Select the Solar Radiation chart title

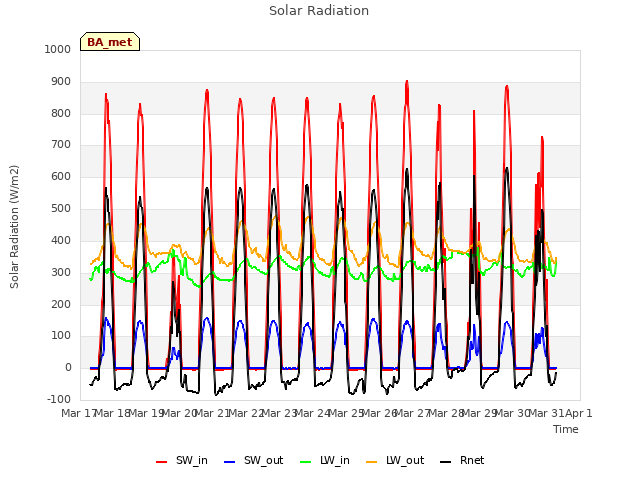319,11
